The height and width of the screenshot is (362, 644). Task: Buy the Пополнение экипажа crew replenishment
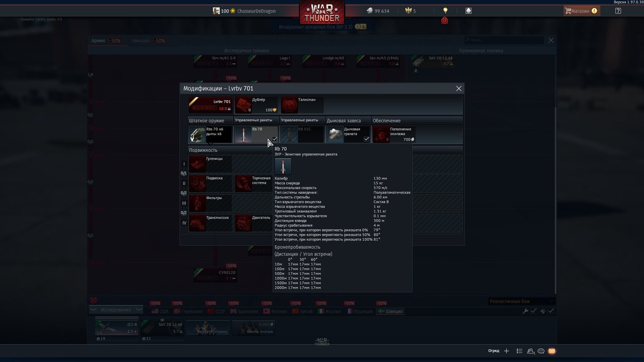click(x=394, y=135)
